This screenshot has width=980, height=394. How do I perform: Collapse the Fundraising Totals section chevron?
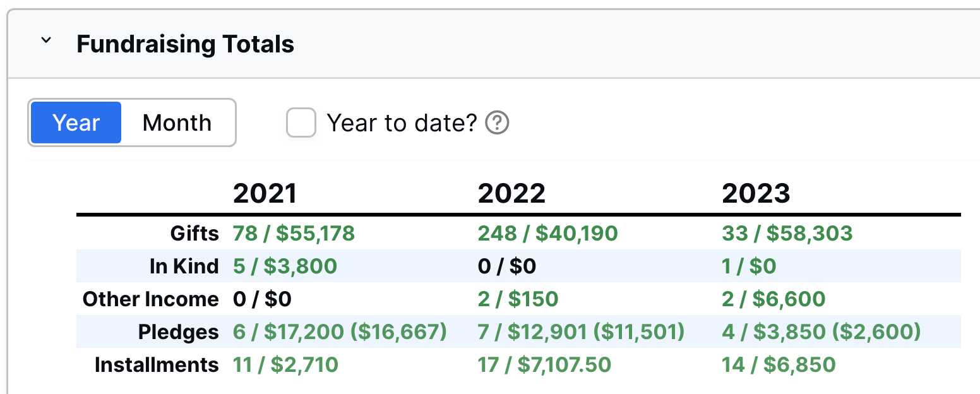45,41
